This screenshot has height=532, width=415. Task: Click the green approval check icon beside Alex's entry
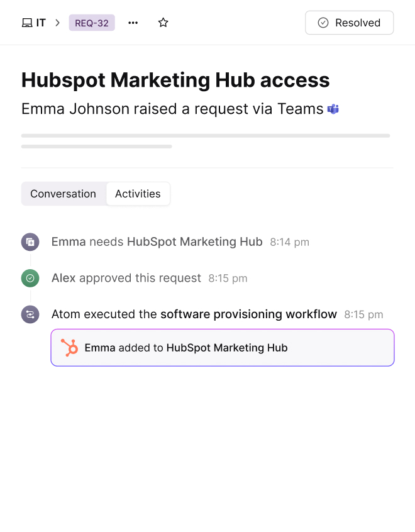pos(30,277)
